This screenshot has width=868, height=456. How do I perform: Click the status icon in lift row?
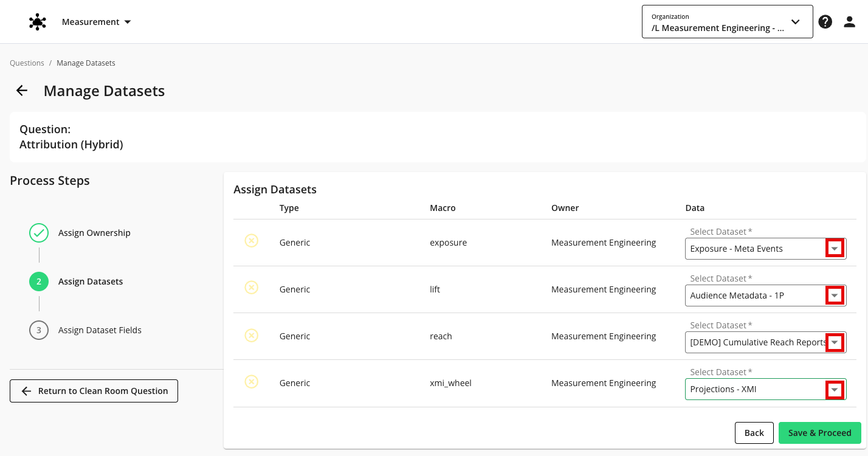pos(251,288)
